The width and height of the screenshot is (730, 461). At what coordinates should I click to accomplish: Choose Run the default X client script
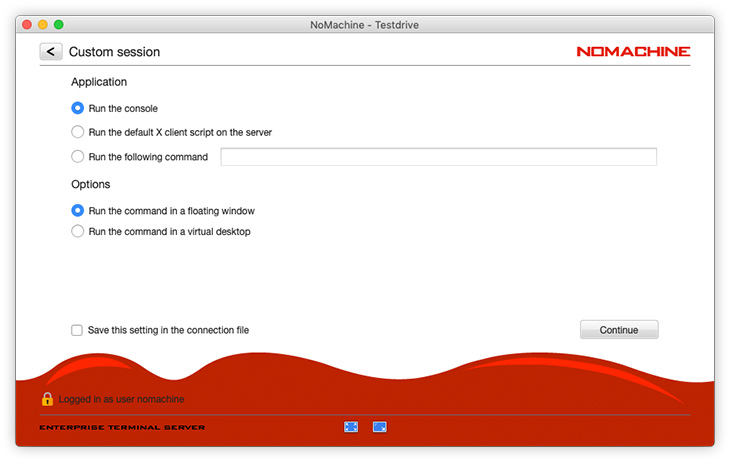(x=78, y=132)
